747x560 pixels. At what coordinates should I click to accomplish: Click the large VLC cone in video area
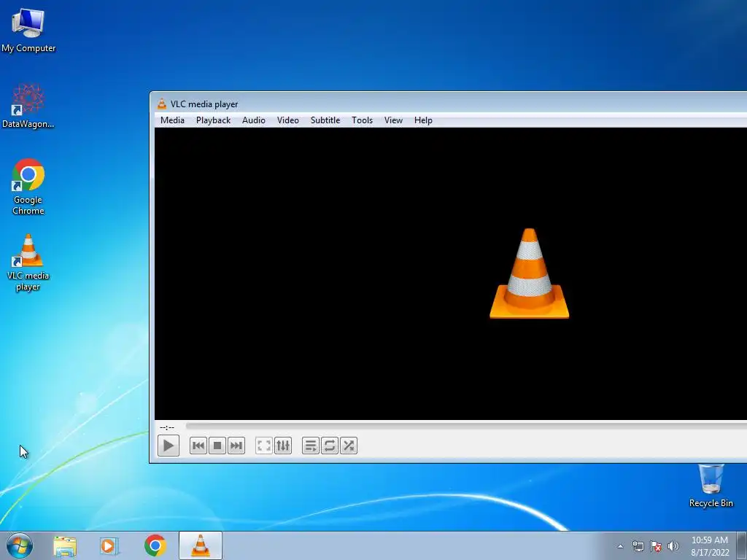[530, 273]
